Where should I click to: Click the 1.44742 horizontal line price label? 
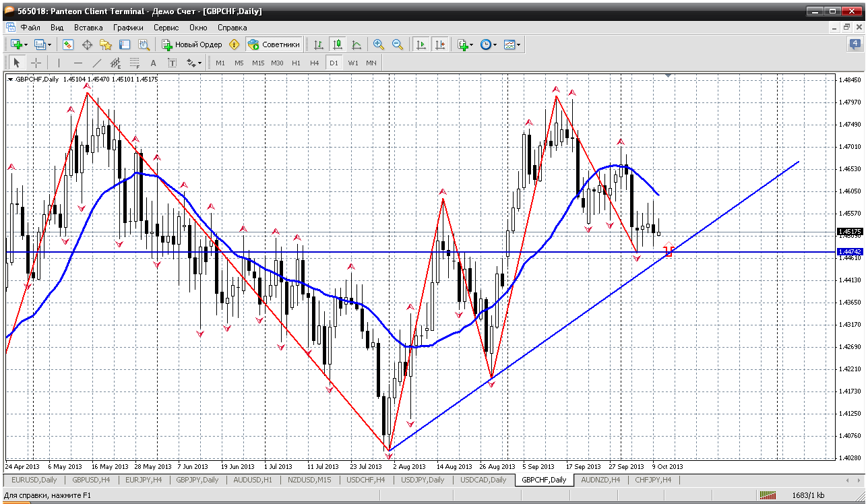coord(848,251)
